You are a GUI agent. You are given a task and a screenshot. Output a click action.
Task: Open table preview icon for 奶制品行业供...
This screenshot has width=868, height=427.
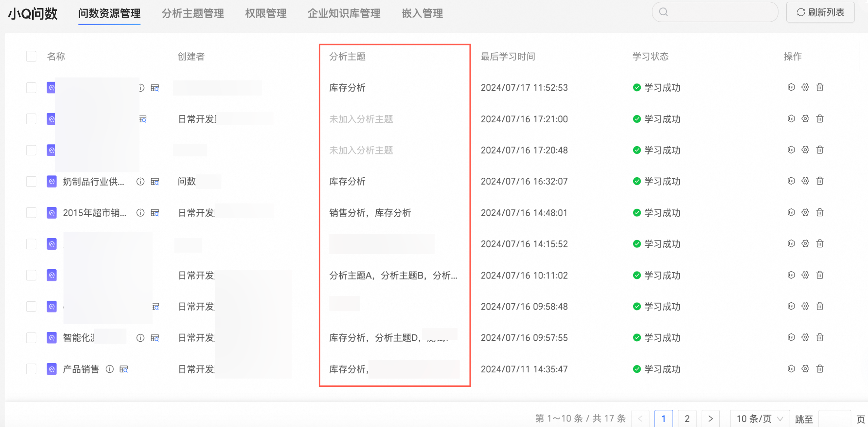click(155, 181)
